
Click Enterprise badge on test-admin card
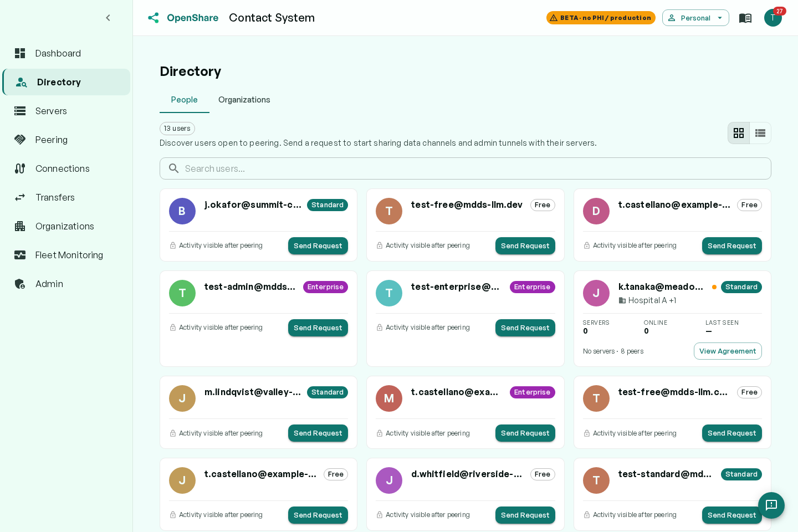(325, 287)
